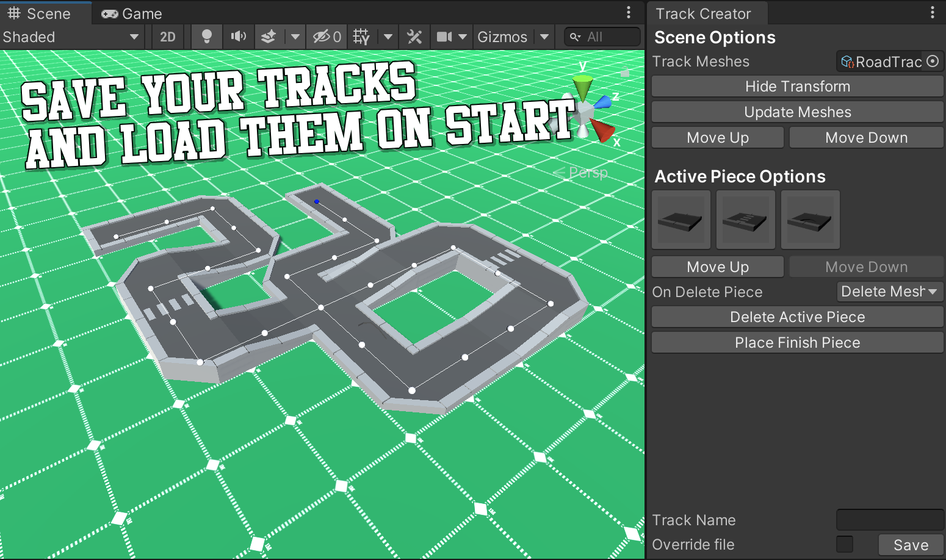Image resolution: width=946 pixels, height=560 pixels.
Task: Select the blue active track point
Action: point(317,201)
